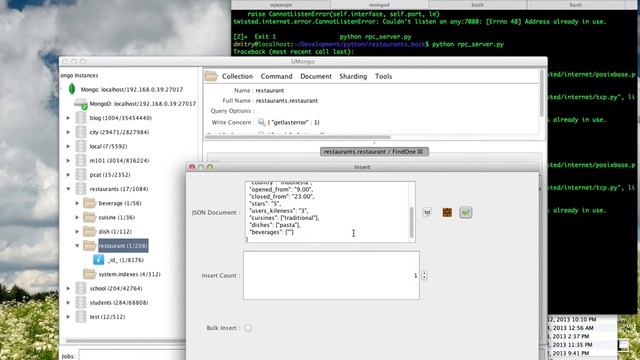Viewport: 640px width, 360px height.
Task: Click the restaurants database icon
Action: pyautogui.click(x=81, y=189)
